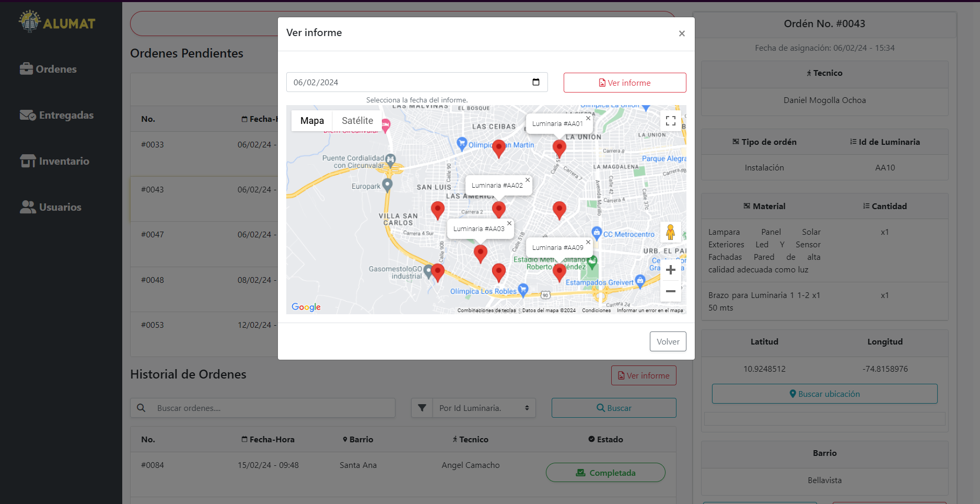980x504 pixels.
Task: Open the Entregadas sidebar section
Action: click(x=56, y=115)
